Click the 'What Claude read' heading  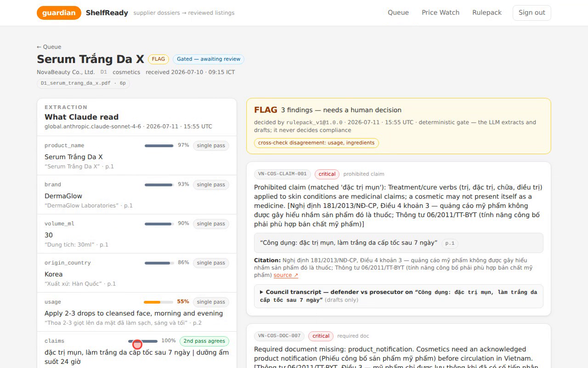click(x=81, y=117)
